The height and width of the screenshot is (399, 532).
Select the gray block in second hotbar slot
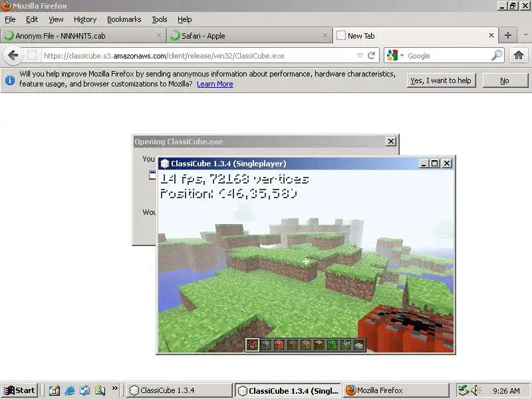(265, 345)
